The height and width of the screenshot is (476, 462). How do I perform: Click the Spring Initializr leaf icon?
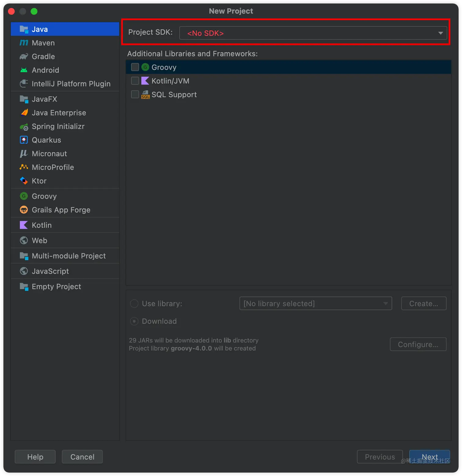24,127
